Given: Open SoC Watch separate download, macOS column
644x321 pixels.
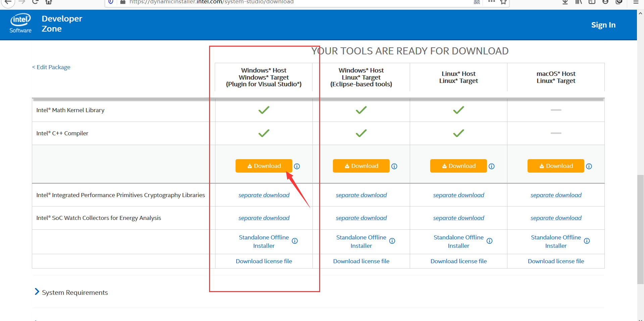Looking at the screenshot, I should tap(556, 218).
